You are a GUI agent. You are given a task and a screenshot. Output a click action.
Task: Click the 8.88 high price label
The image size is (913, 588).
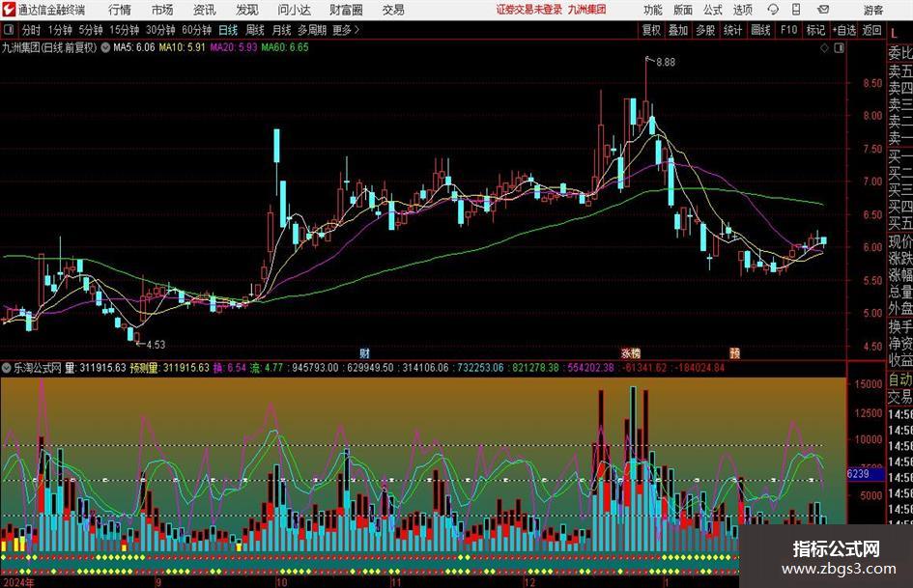(x=666, y=63)
